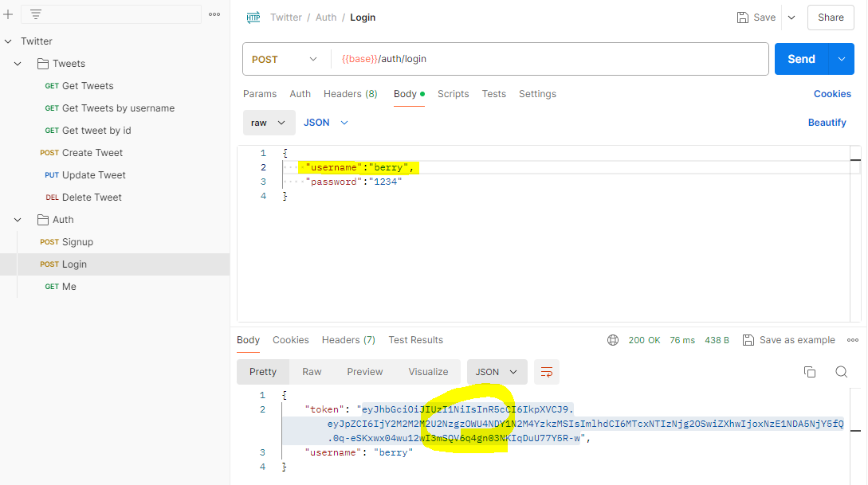Click Beautify to format the body
The width and height of the screenshot is (868, 485).
click(827, 123)
